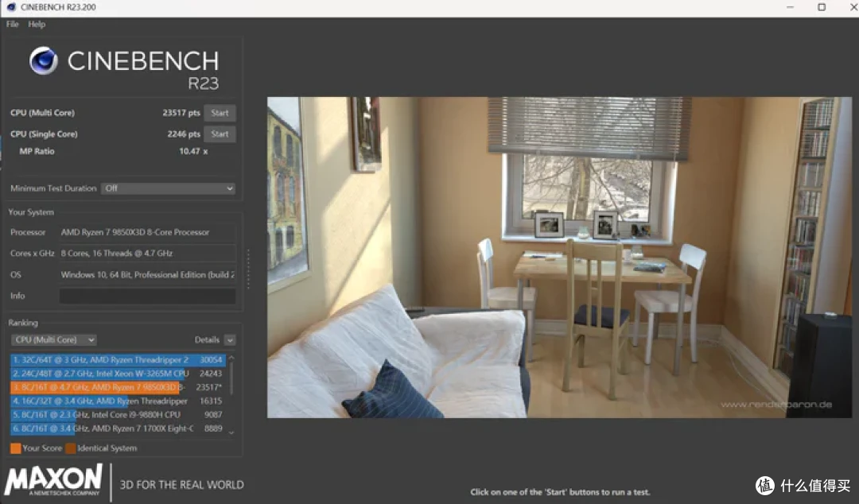The image size is (859, 504).
Task: Click the OS value field
Action: click(x=147, y=274)
